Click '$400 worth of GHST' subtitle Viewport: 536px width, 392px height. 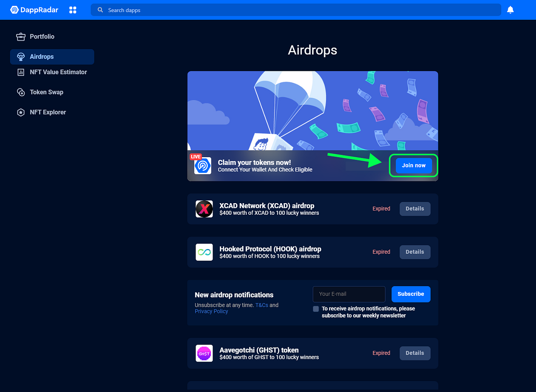(269, 358)
